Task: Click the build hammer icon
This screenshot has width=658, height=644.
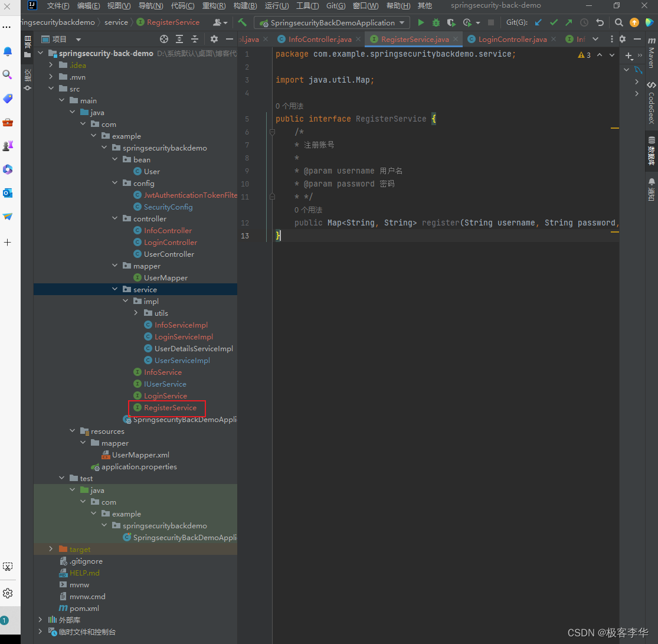Action: (x=243, y=22)
